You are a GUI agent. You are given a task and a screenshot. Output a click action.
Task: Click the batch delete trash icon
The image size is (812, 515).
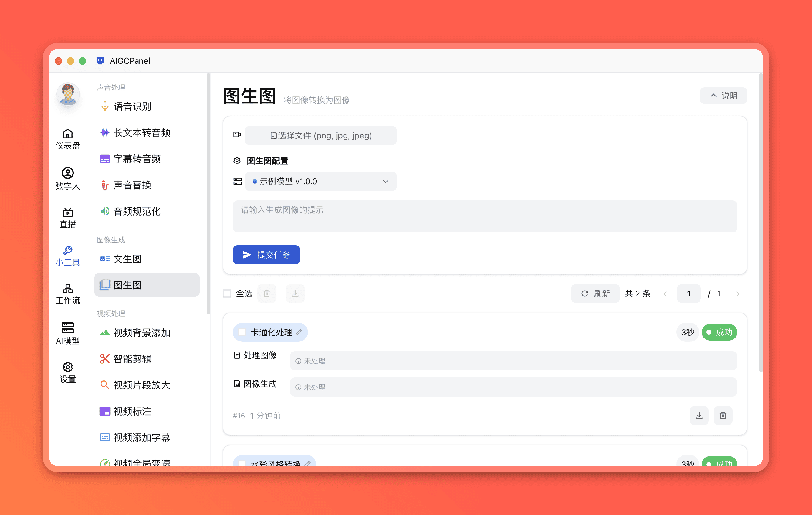point(267,293)
